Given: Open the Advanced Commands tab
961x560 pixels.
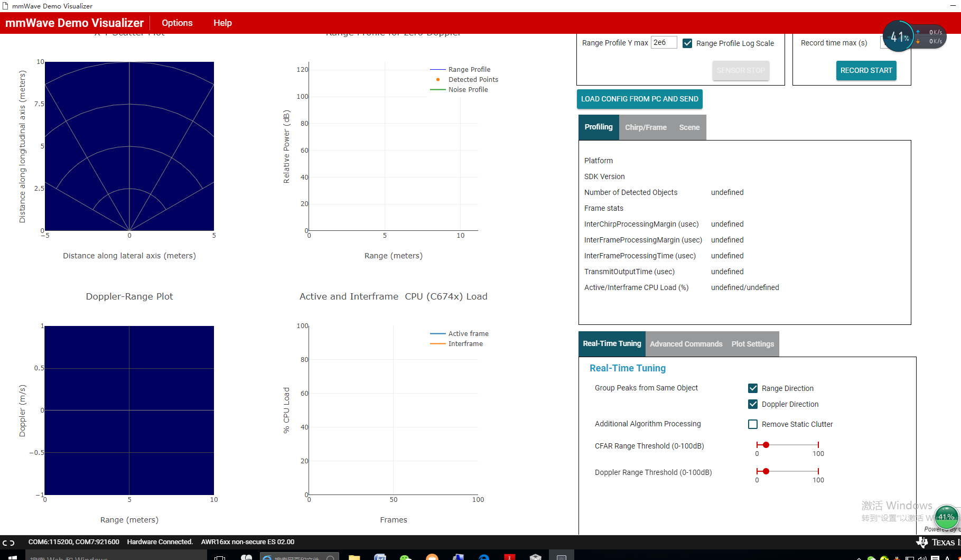Looking at the screenshot, I should 686,344.
